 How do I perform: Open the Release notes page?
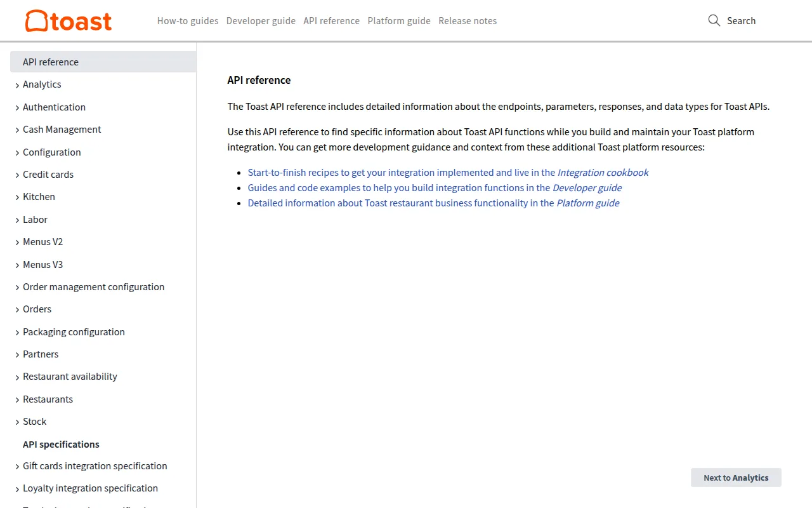coord(468,20)
